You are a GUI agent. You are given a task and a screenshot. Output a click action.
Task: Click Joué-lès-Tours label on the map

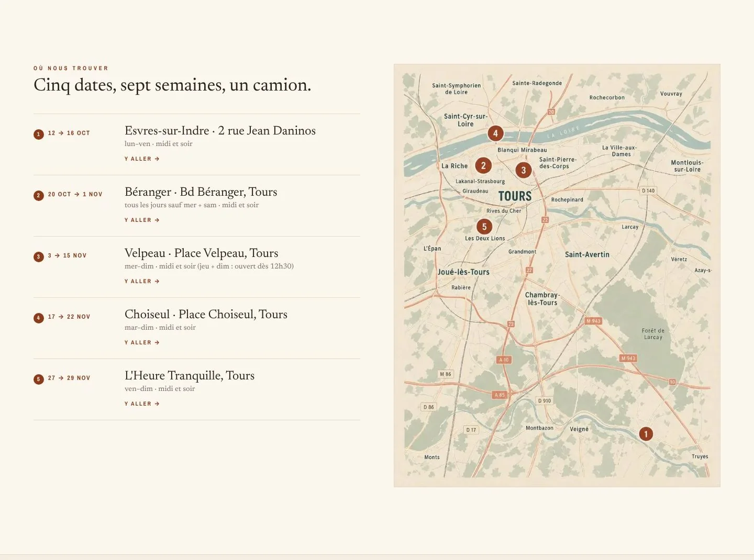[x=463, y=272]
